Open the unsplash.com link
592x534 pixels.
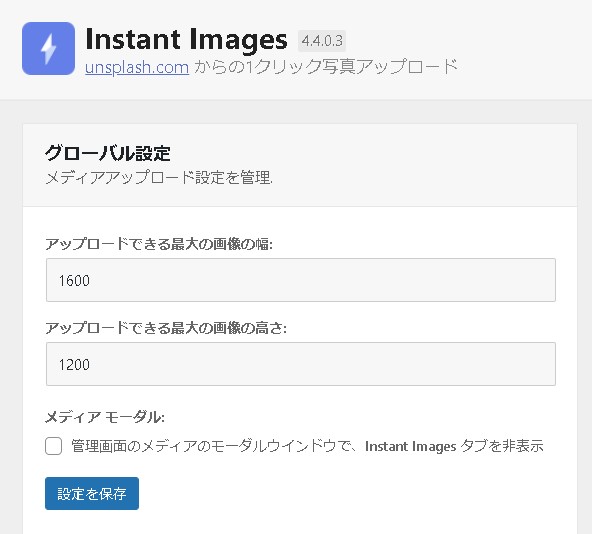[137, 68]
